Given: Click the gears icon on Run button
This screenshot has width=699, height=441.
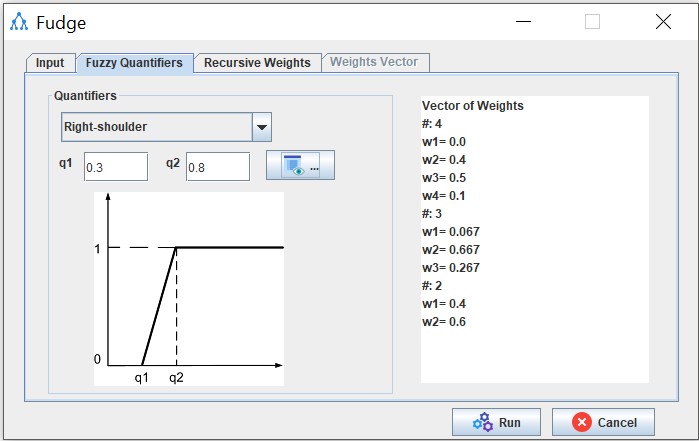Looking at the screenshot, I should [x=483, y=422].
